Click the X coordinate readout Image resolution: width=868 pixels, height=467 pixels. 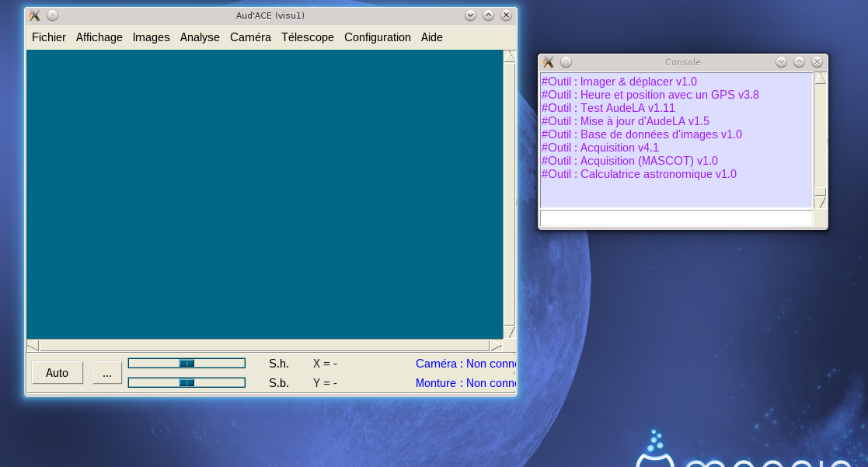pyautogui.click(x=325, y=364)
